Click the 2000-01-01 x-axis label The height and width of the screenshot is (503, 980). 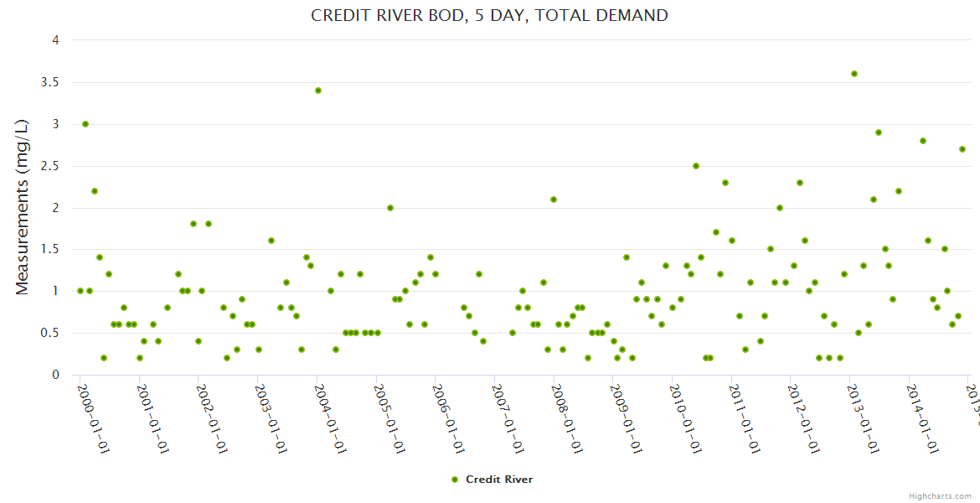[x=94, y=417]
